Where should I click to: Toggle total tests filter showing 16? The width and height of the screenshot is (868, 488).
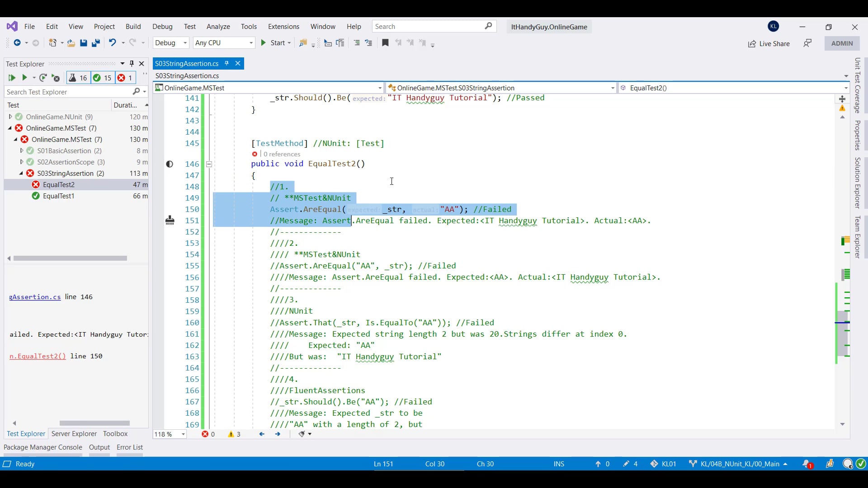(x=78, y=78)
